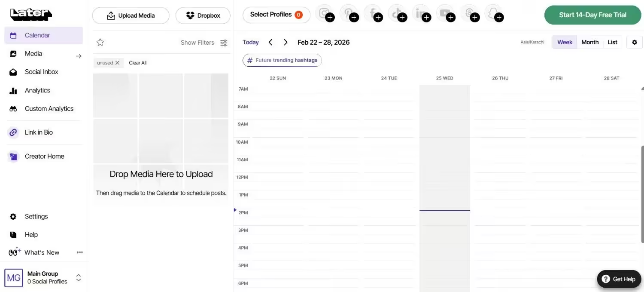Expand Media submenu arrow
The width and height of the screenshot is (644, 292).
click(79, 56)
